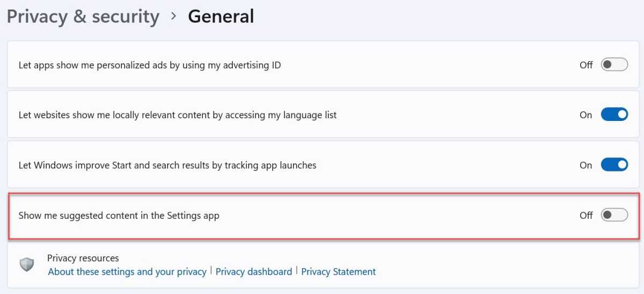This screenshot has width=644, height=294.
Task: Click the On status beside app launches
Action: click(586, 165)
